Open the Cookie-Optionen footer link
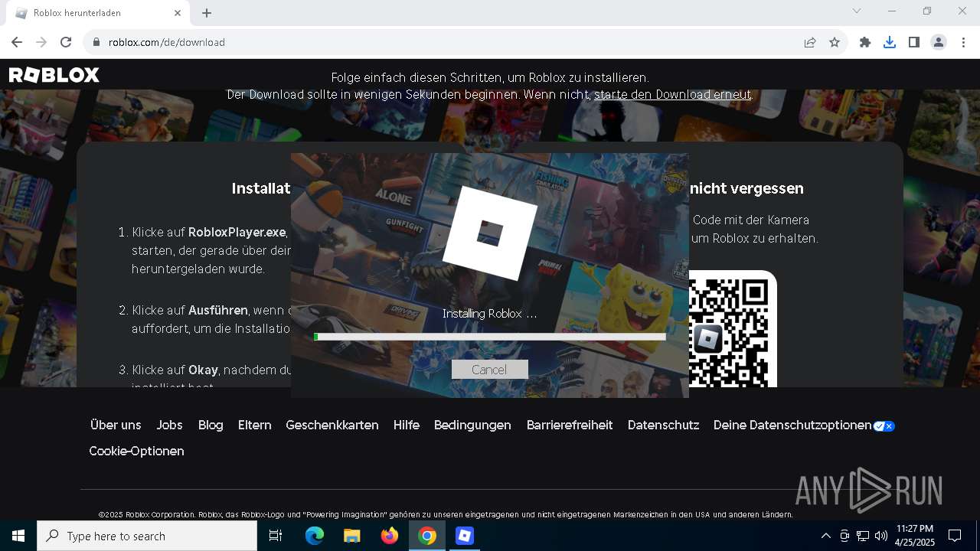The width and height of the screenshot is (980, 551). coord(136,451)
